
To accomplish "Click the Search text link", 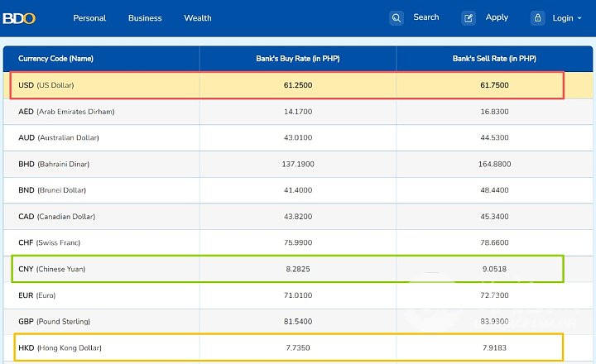I will pos(426,17).
